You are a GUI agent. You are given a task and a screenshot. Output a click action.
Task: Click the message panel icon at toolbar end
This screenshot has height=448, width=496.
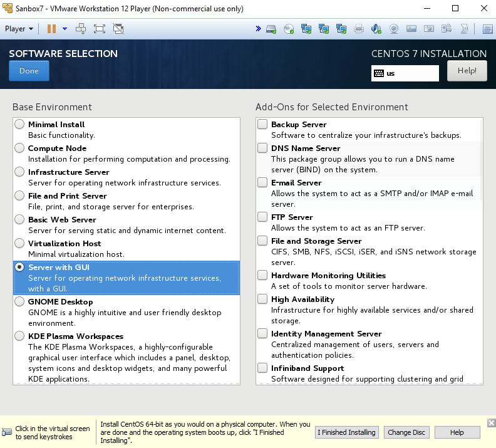coord(488,29)
